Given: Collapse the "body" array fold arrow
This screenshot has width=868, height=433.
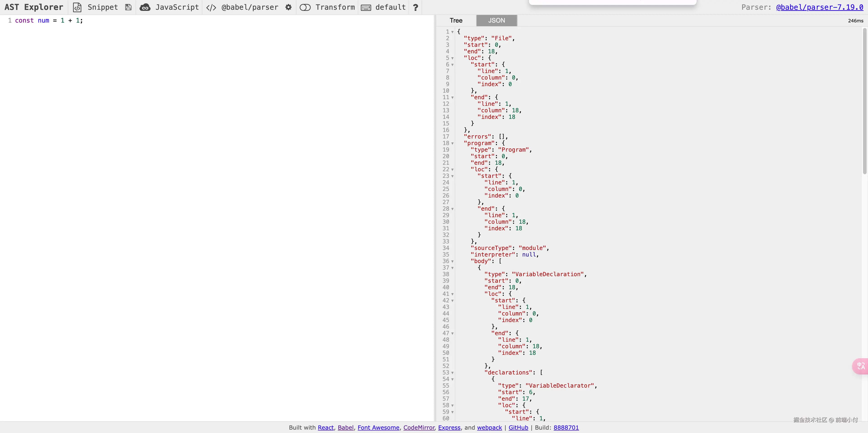Looking at the screenshot, I should click(x=453, y=261).
